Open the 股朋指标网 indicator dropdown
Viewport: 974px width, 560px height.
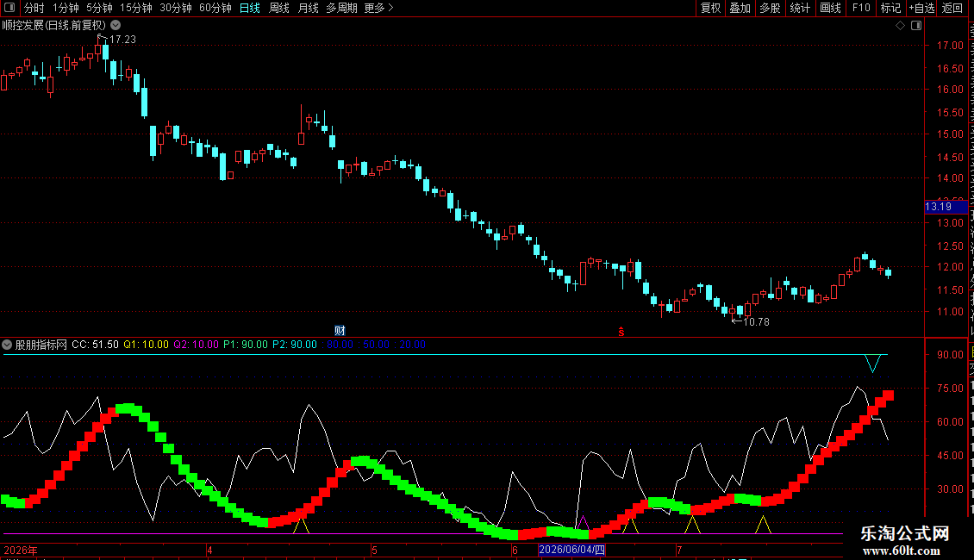click(7, 345)
